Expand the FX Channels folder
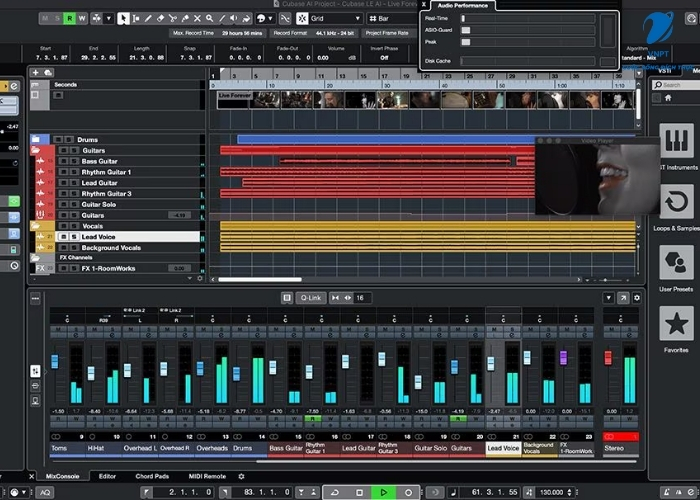The width and height of the screenshot is (700, 500). tap(35, 258)
